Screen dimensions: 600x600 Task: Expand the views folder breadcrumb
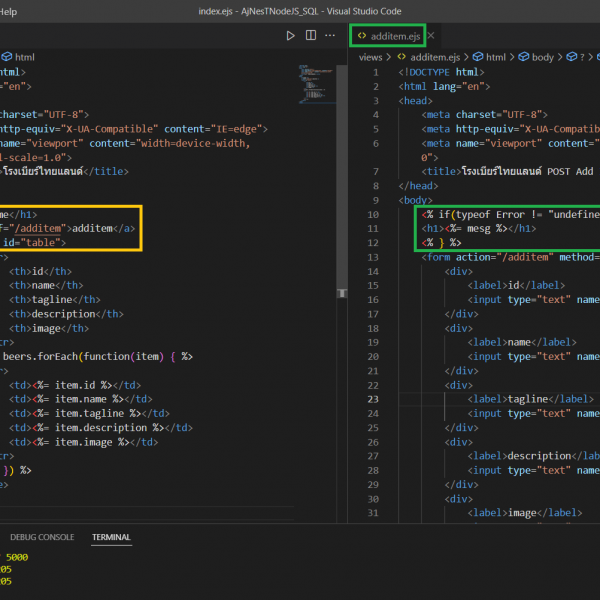[370, 57]
